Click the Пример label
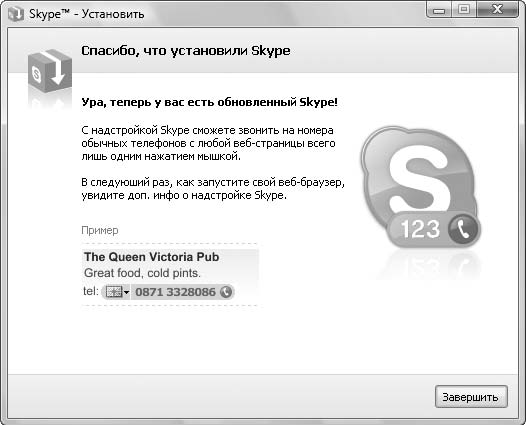The height and width of the screenshot is (425, 526). point(100,230)
